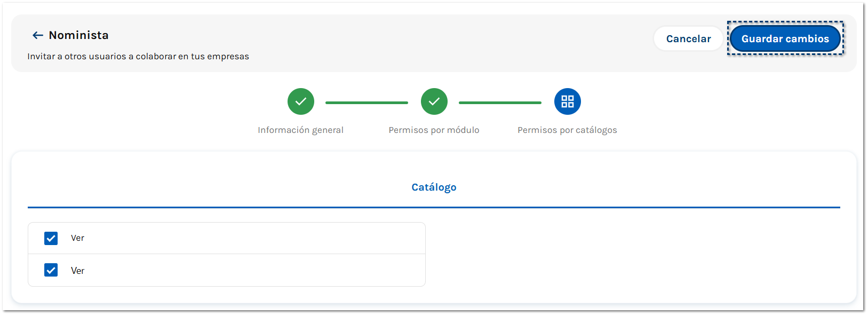Click the Información general green checkmark step
The width and height of the screenshot is (868, 315).
click(301, 101)
